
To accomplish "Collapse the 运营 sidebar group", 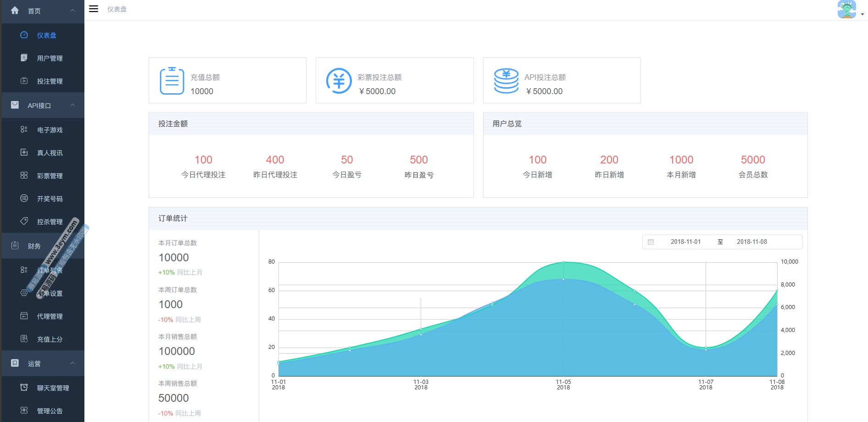I will click(x=72, y=363).
